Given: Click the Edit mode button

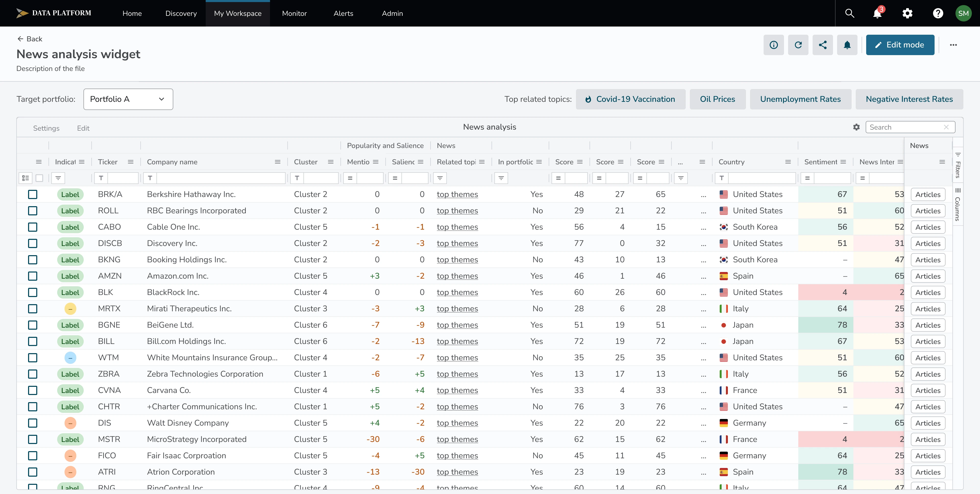Looking at the screenshot, I should tap(900, 45).
